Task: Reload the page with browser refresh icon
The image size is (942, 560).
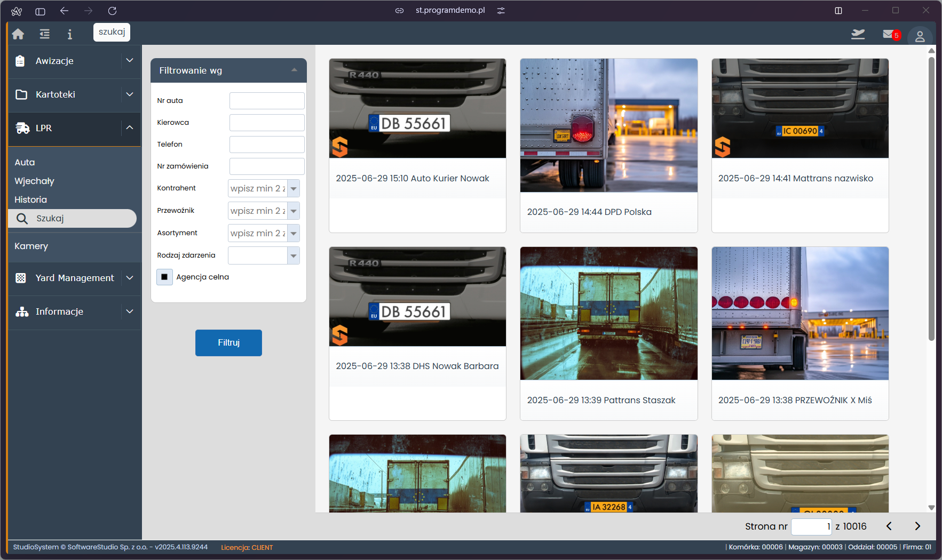Action: pyautogui.click(x=112, y=11)
